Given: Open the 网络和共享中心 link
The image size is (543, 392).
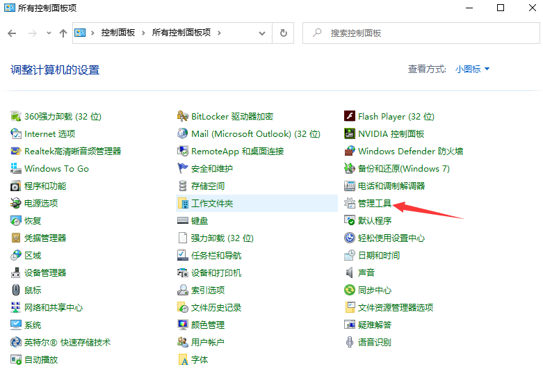Looking at the screenshot, I should pos(54,308).
